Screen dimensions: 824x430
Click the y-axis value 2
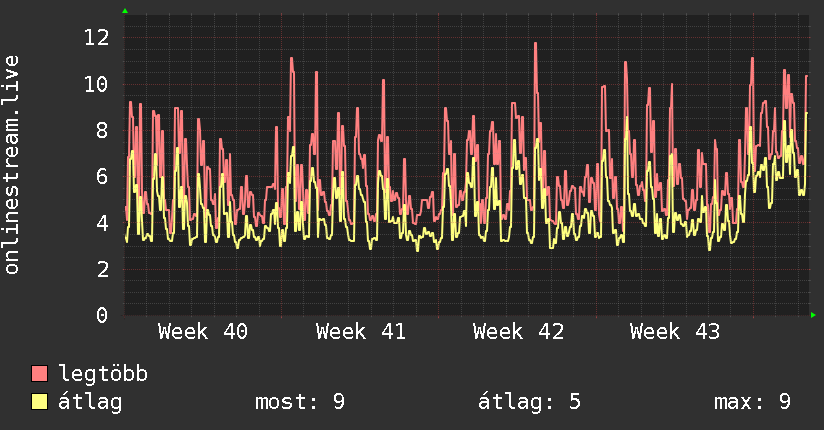(x=102, y=269)
